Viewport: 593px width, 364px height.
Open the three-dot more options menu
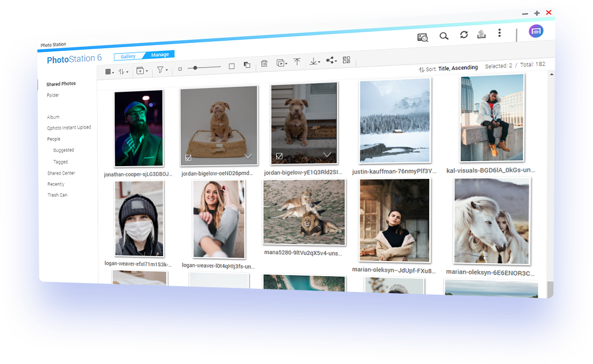click(499, 33)
